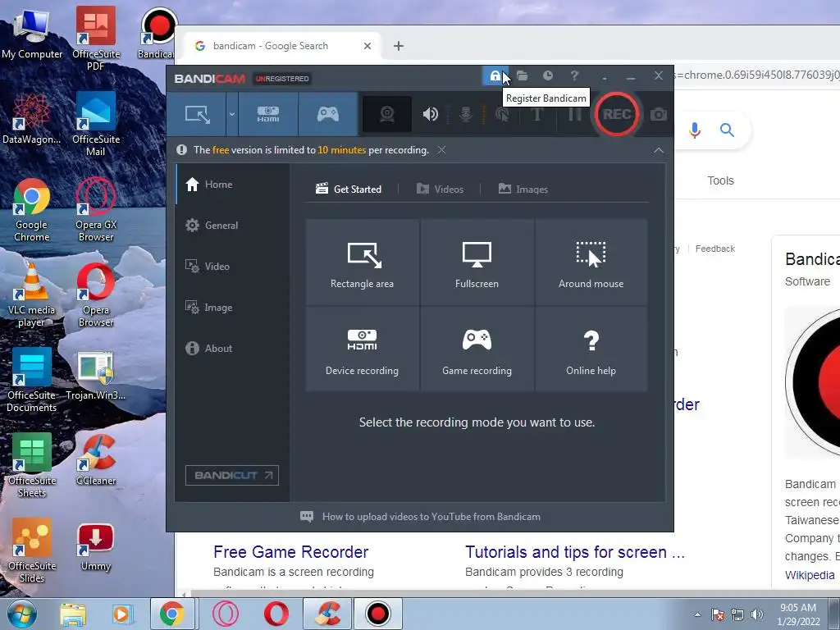Open the Wikipedia link in knowledge panel

pyautogui.click(x=810, y=575)
